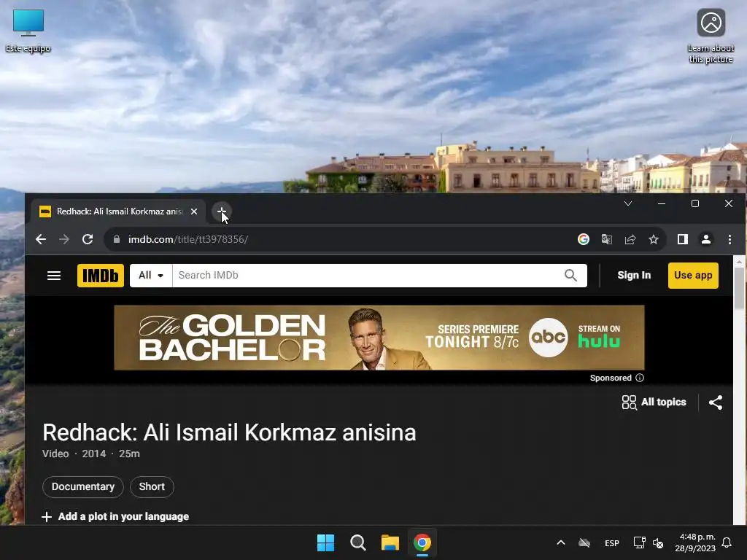The width and height of the screenshot is (747, 560).
Task: Click the page vertical scrollbar
Action: click(x=740, y=288)
